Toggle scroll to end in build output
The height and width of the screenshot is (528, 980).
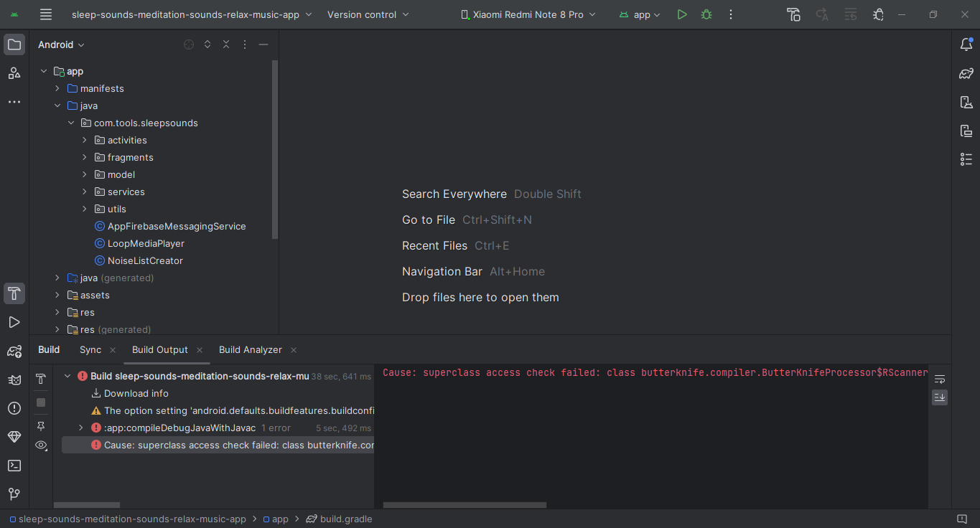point(940,397)
